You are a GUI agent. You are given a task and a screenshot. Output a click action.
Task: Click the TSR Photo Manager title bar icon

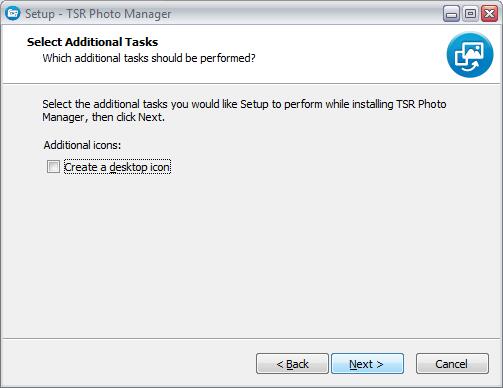(x=13, y=13)
